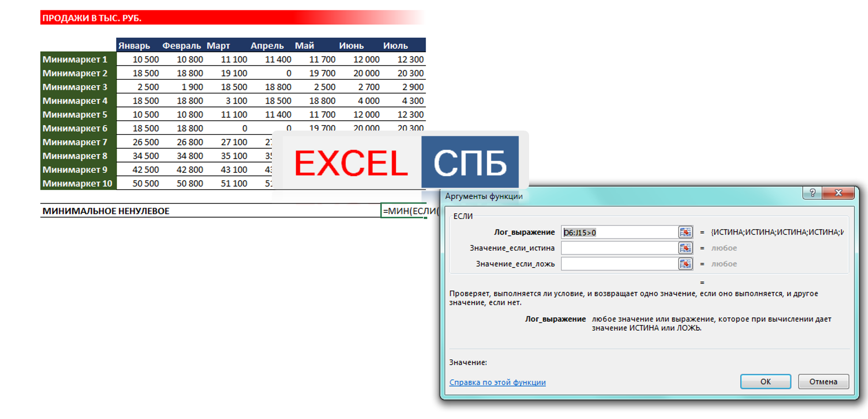Click inside the Лог_выражение input field

(x=619, y=232)
